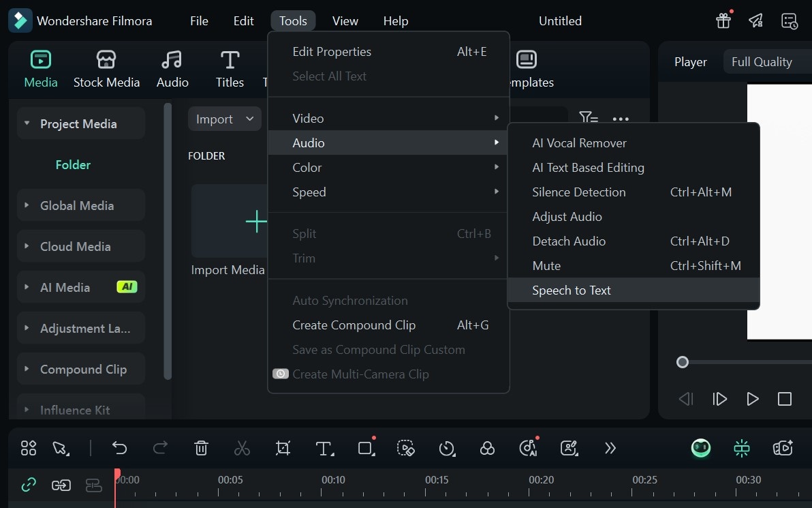Click the four-squares layout icon in timeline toolbar
Viewport: 812px width, 508px height.
pyautogui.click(x=29, y=448)
